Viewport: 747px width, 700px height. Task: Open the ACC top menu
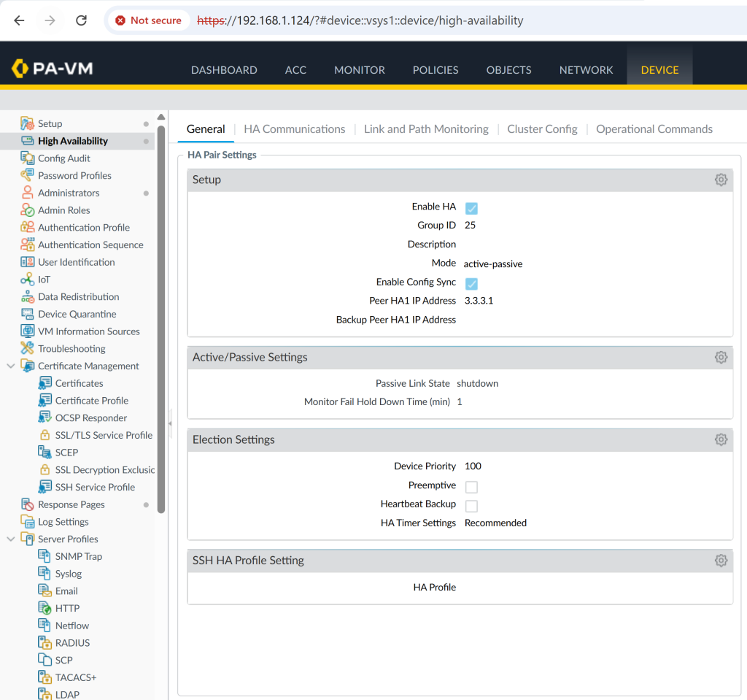point(295,70)
